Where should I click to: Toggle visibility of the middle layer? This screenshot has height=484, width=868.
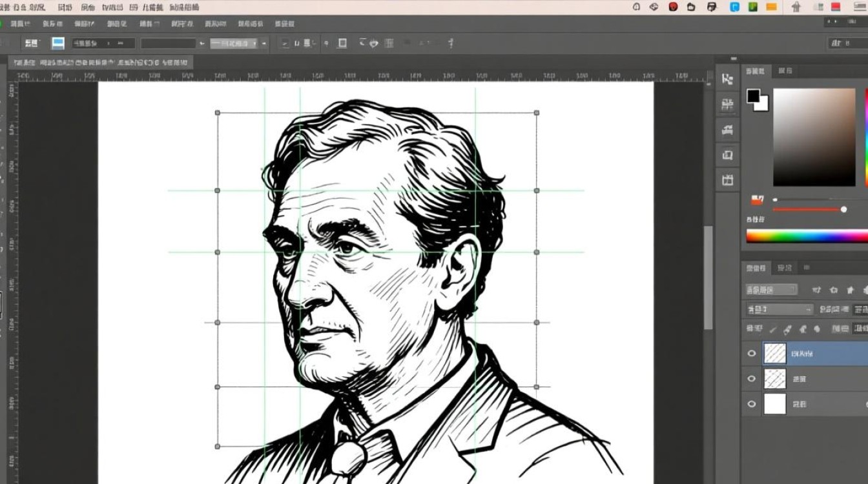coord(751,379)
